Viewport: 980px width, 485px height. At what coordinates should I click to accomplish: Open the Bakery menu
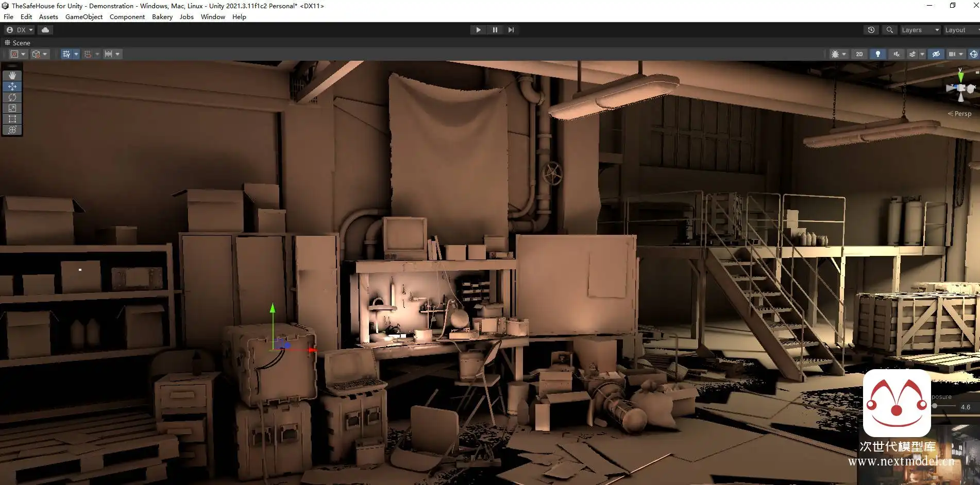click(x=162, y=16)
